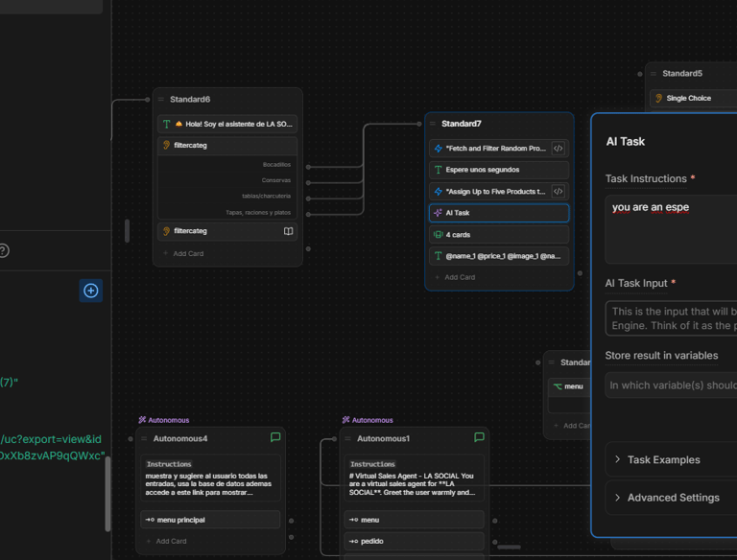The width and height of the screenshot is (737, 560).
Task: Open Autonomous1 Instructions block
Action: [415, 478]
